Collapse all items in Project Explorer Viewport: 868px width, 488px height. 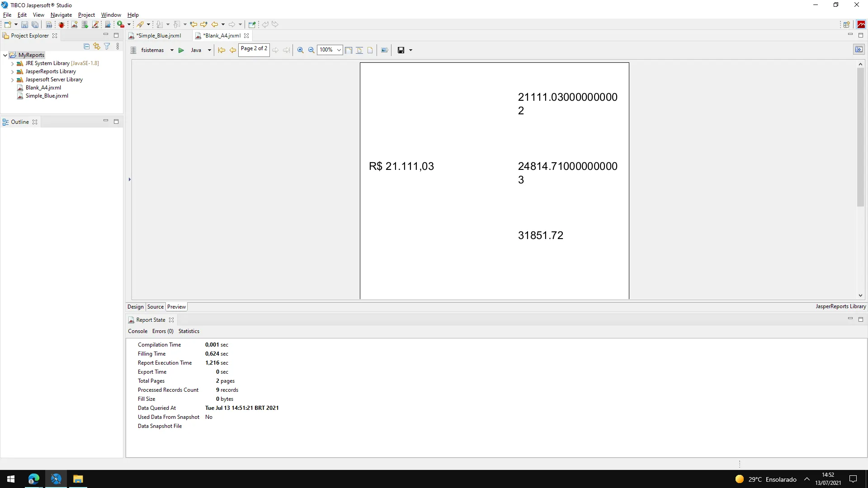[87, 46]
